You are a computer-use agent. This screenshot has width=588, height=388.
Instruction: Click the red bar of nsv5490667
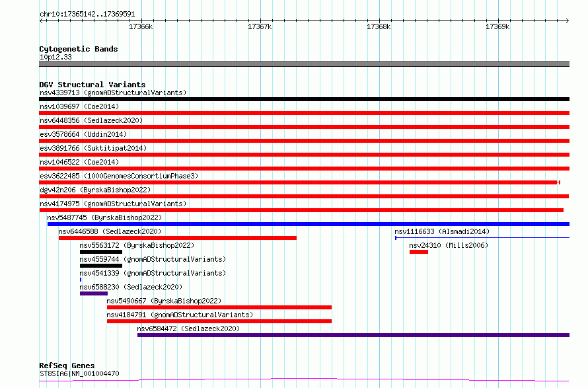[219, 308]
